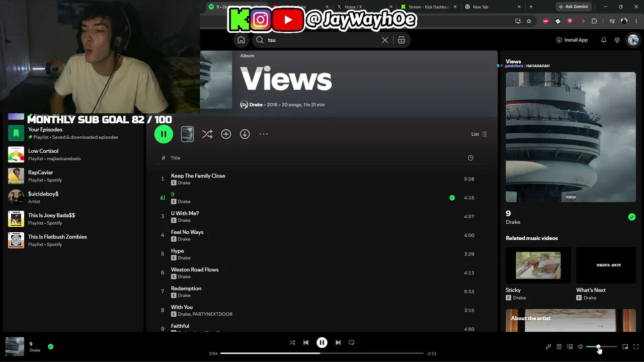Open the Friend Activity icon
The height and width of the screenshot is (362, 644).
[x=617, y=40]
